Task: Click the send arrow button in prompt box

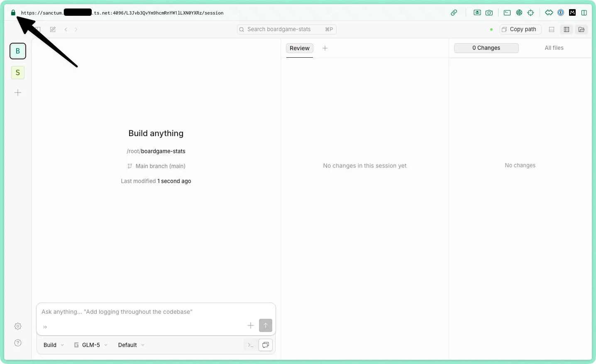Action: tap(266, 325)
